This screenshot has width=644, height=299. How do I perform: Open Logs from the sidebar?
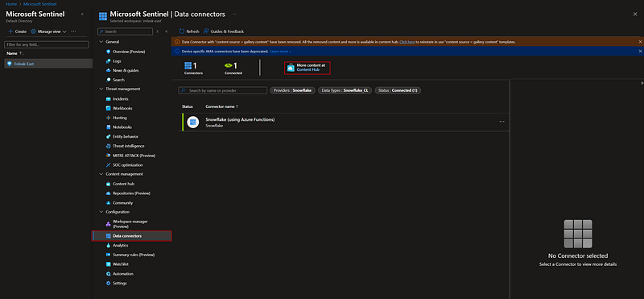(117, 61)
